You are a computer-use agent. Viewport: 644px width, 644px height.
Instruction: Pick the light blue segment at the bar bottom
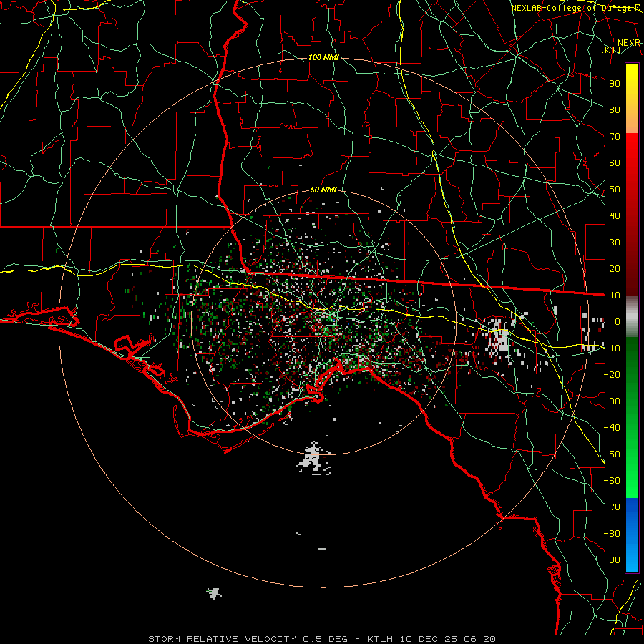tap(632, 560)
